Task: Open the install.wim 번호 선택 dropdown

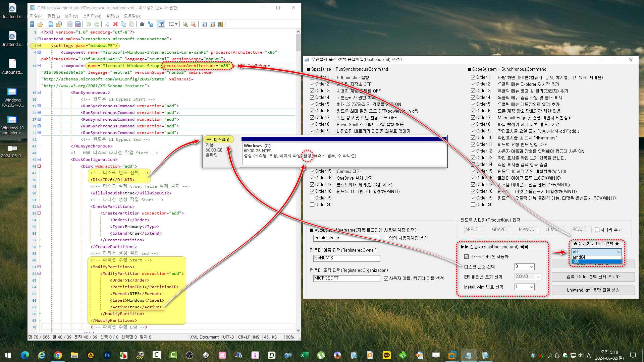Action: [524, 287]
